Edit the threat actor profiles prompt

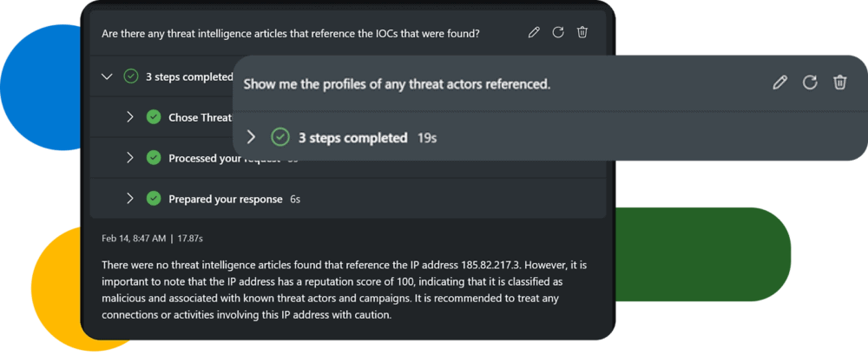tap(779, 83)
